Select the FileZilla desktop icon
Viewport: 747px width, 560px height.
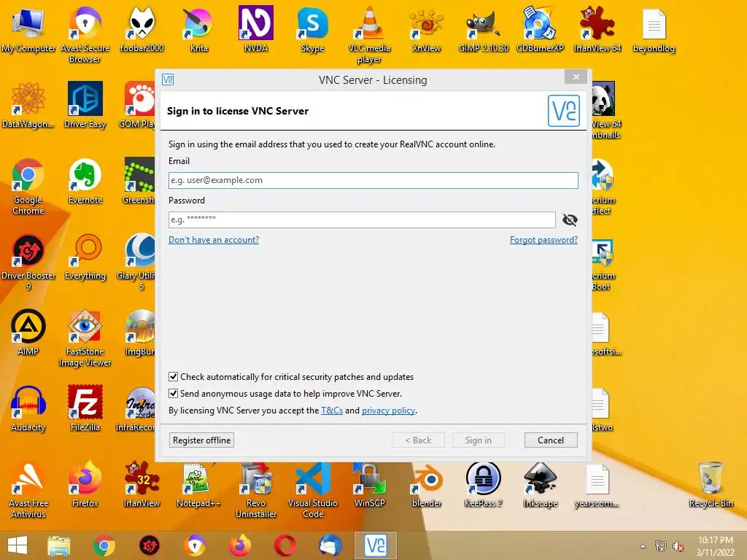tap(85, 408)
